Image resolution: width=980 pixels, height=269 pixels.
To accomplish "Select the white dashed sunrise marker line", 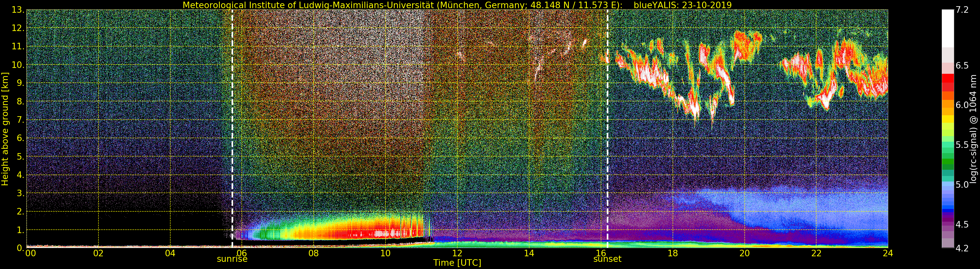I will pyautogui.click(x=232, y=129).
